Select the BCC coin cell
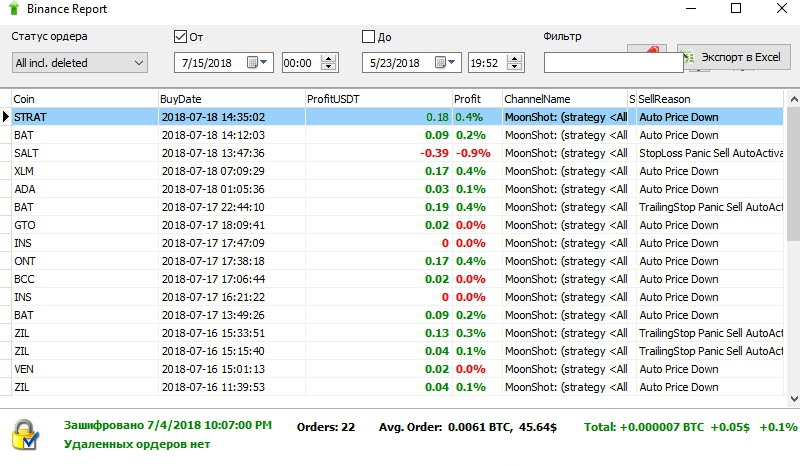800x466 pixels. [85, 279]
